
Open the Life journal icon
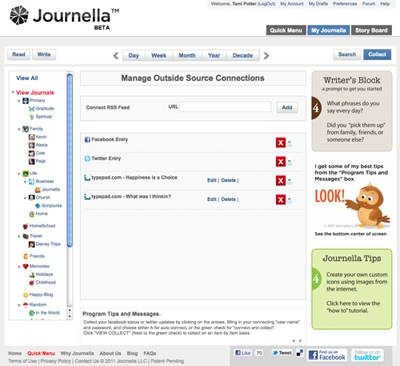tap(25, 173)
